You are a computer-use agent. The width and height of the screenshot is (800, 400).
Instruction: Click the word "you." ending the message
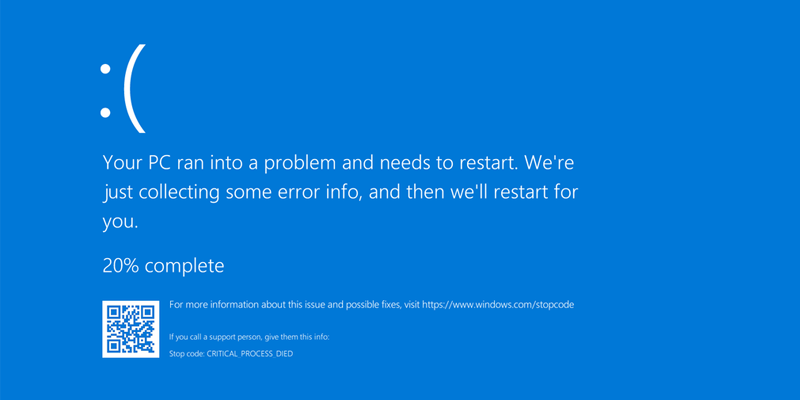tap(120, 222)
